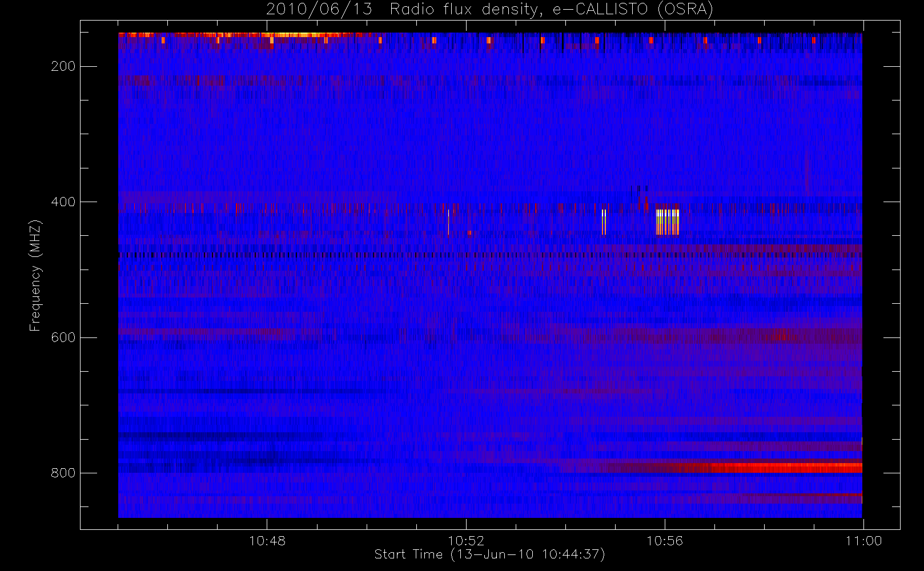Click the 10:48 time tick label
The width and height of the screenshot is (924, 571).
267,541
